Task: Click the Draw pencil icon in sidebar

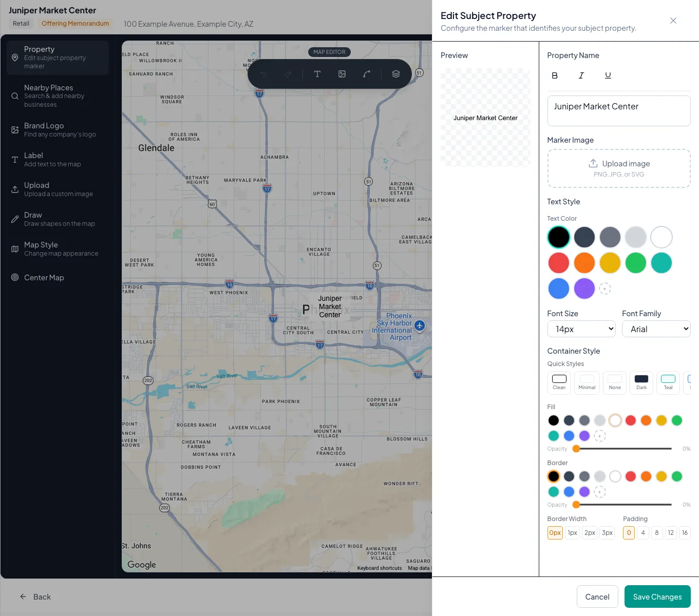Action: [x=15, y=219]
